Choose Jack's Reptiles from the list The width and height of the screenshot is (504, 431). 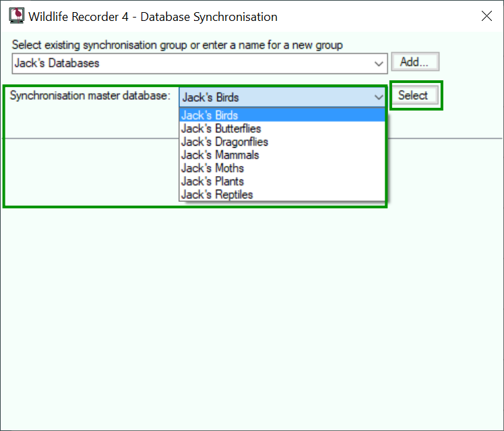(x=282, y=194)
